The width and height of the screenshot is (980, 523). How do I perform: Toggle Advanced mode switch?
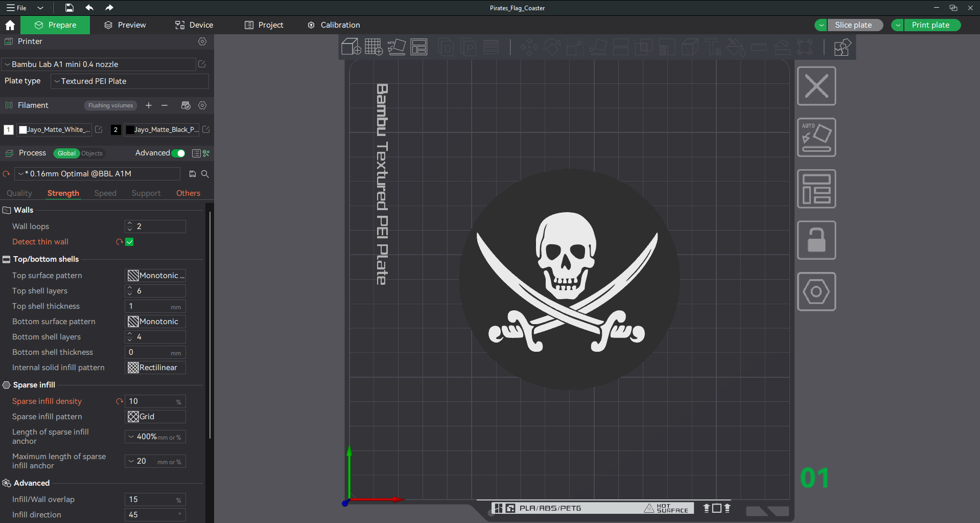(178, 153)
